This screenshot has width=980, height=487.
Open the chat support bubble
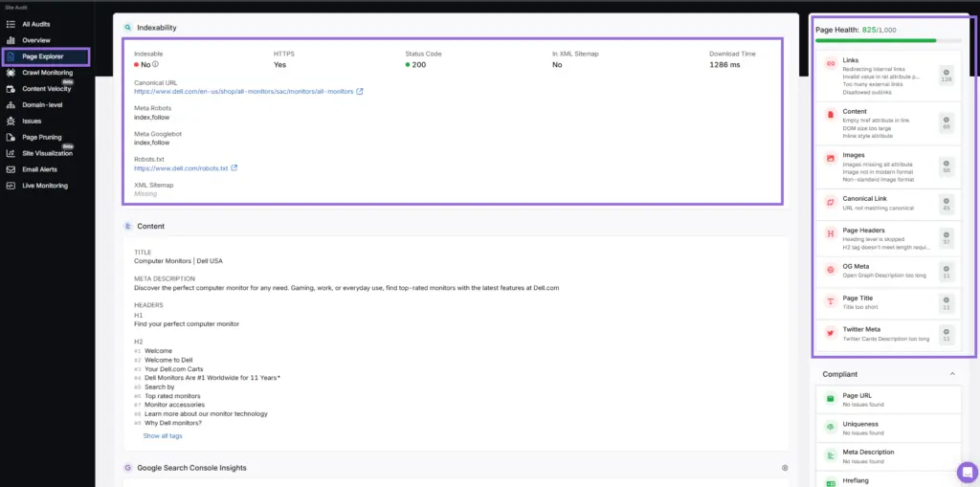tap(967, 472)
